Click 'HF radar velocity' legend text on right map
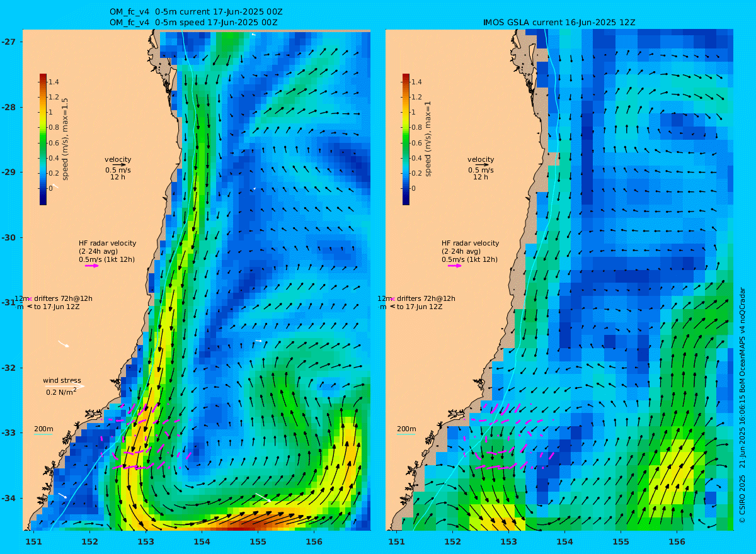756x554 pixels. 470,243
